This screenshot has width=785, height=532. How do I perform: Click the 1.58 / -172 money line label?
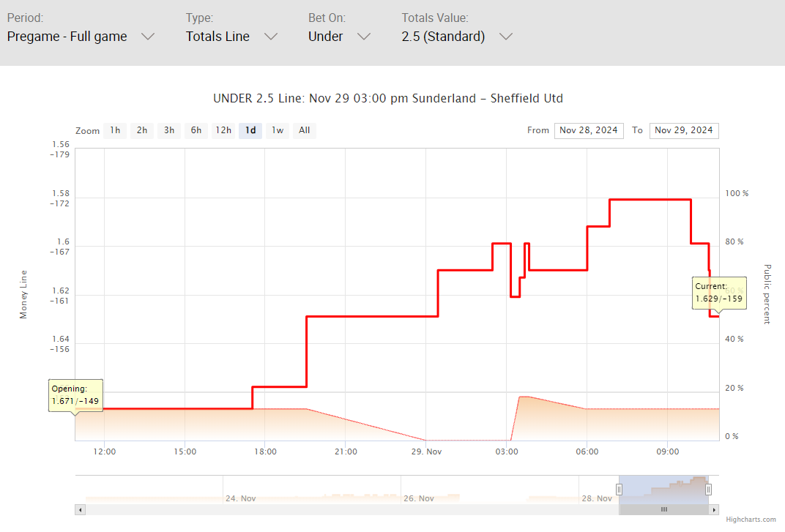coord(60,198)
